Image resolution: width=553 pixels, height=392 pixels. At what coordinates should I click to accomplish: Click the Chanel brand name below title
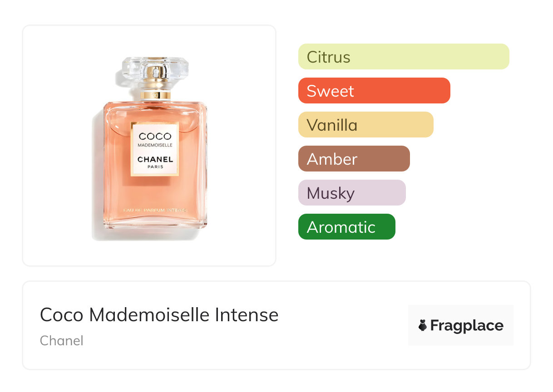tap(62, 341)
